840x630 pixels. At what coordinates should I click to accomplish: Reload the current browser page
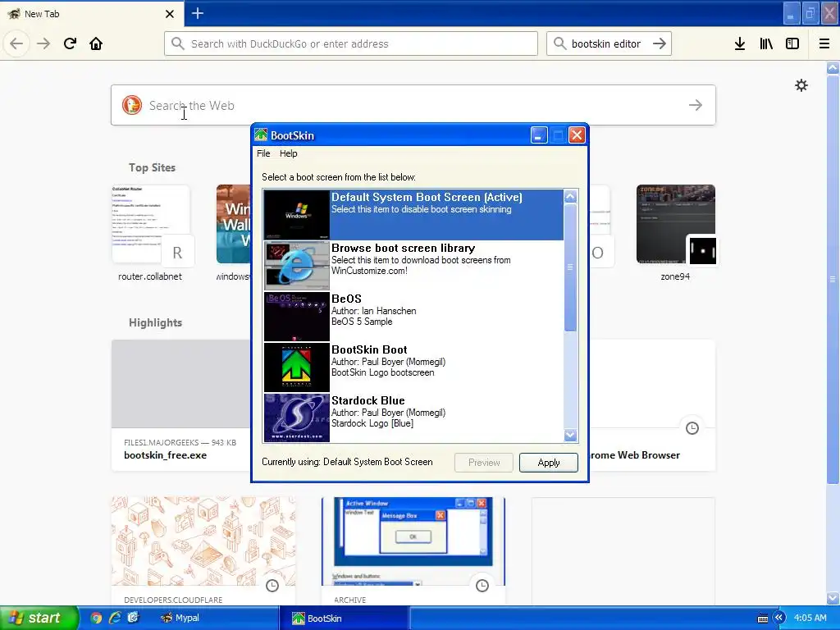pyautogui.click(x=70, y=43)
